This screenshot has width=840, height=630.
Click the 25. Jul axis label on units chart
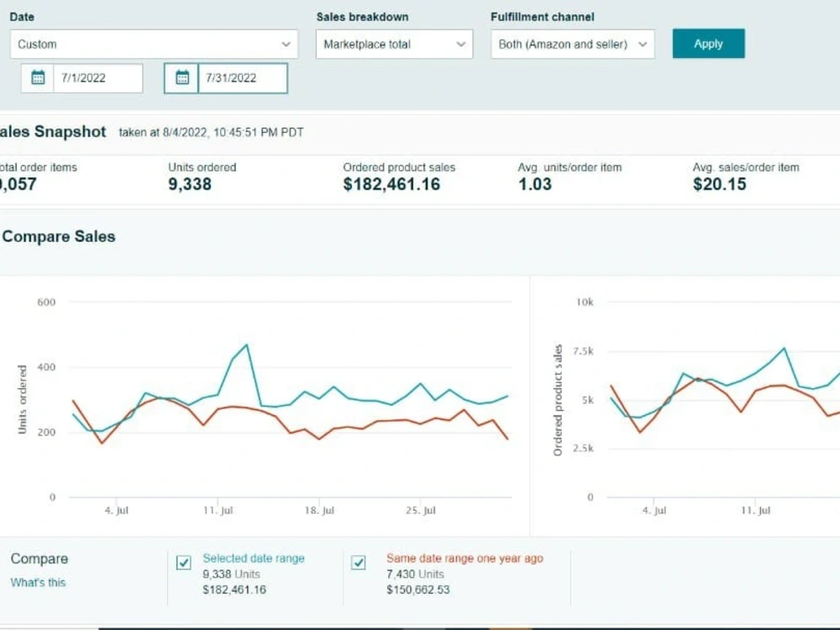[421, 511]
